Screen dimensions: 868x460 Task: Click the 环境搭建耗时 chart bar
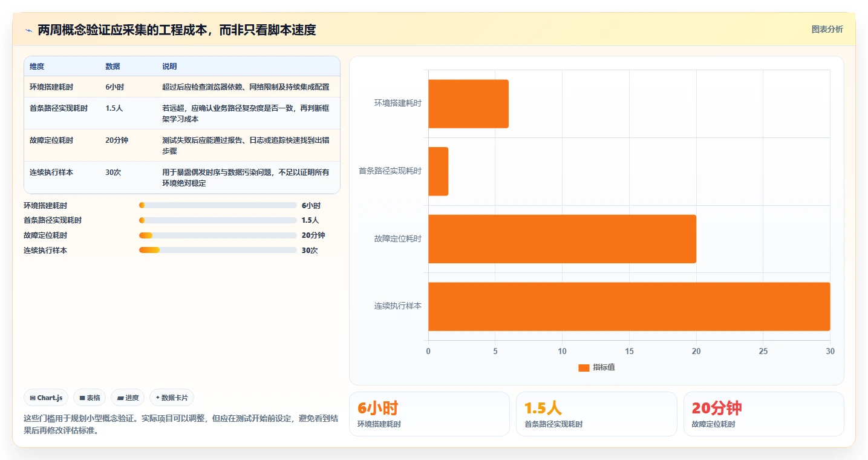(x=468, y=103)
